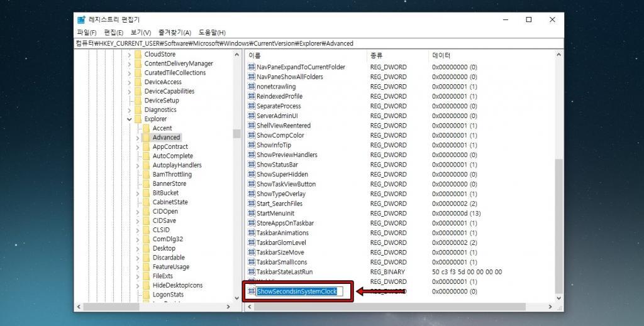Expand the CloudStore key

click(129, 54)
